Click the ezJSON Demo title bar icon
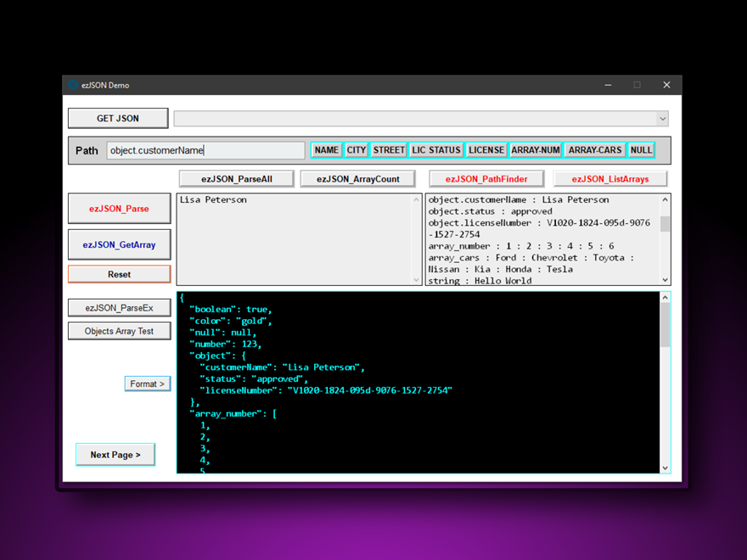The width and height of the screenshot is (747, 560). [x=73, y=85]
